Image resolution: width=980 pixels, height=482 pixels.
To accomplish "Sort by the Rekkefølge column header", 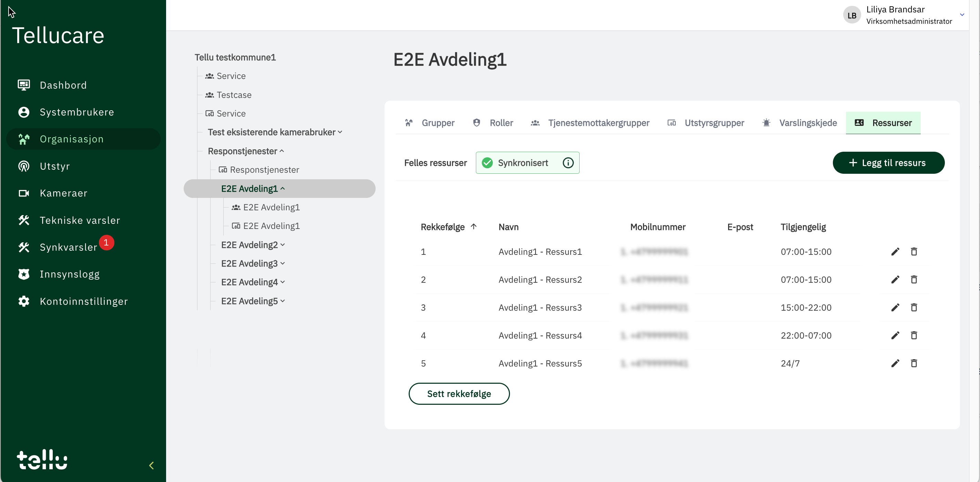I will 449,227.
